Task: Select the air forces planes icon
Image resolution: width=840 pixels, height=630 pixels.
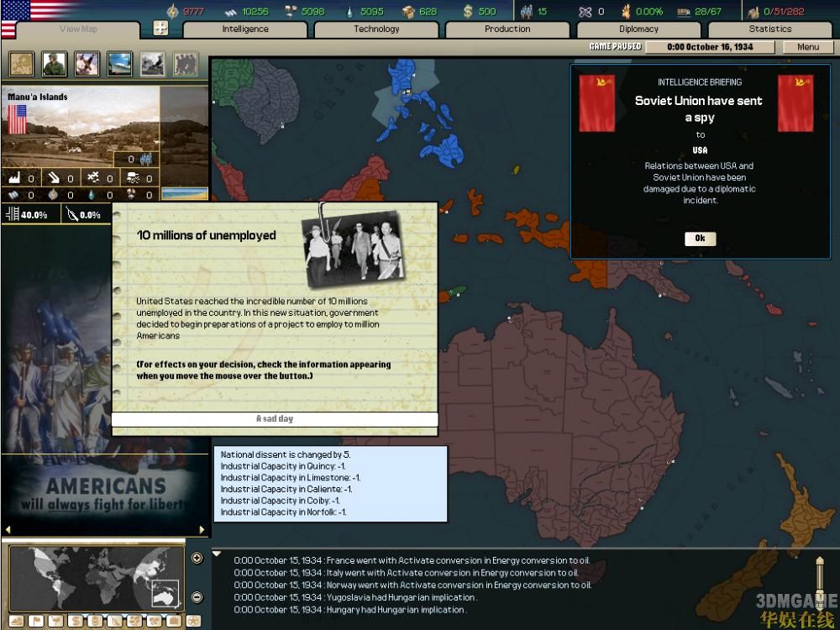Action: pyautogui.click(x=87, y=64)
